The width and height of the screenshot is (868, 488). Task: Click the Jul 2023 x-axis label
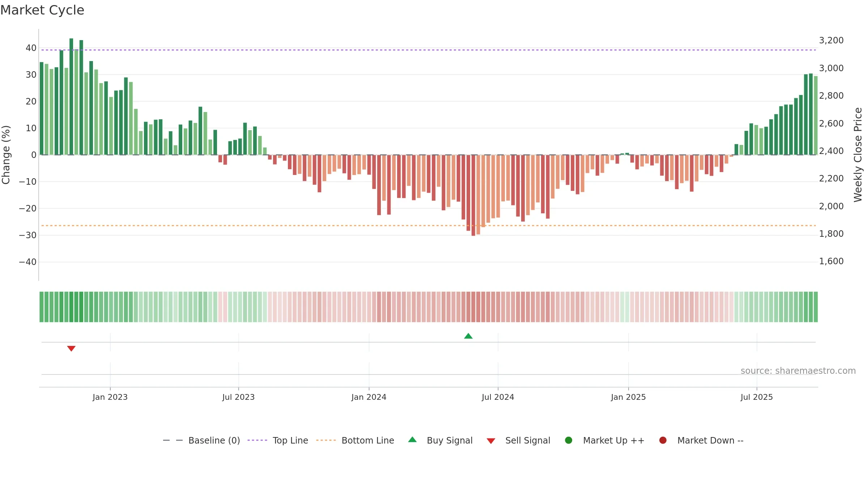point(238,397)
